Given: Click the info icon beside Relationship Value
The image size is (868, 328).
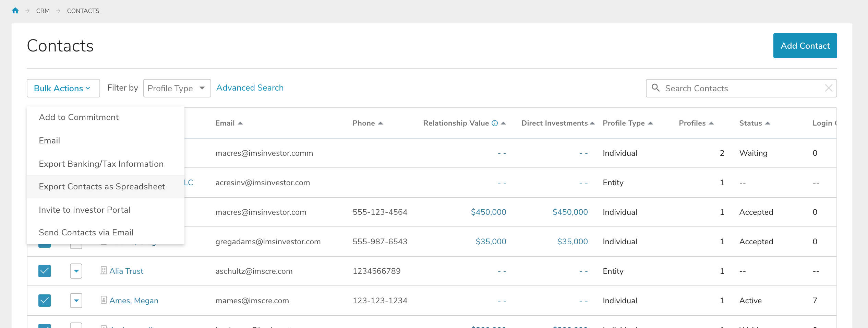Looking at the screenshot, I should (x=494, y=123).
